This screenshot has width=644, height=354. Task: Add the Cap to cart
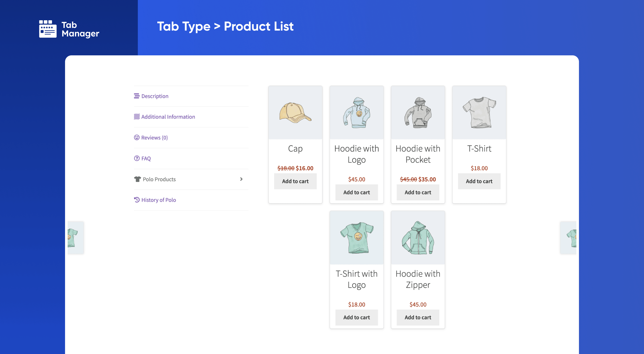(x=295, y=181)
